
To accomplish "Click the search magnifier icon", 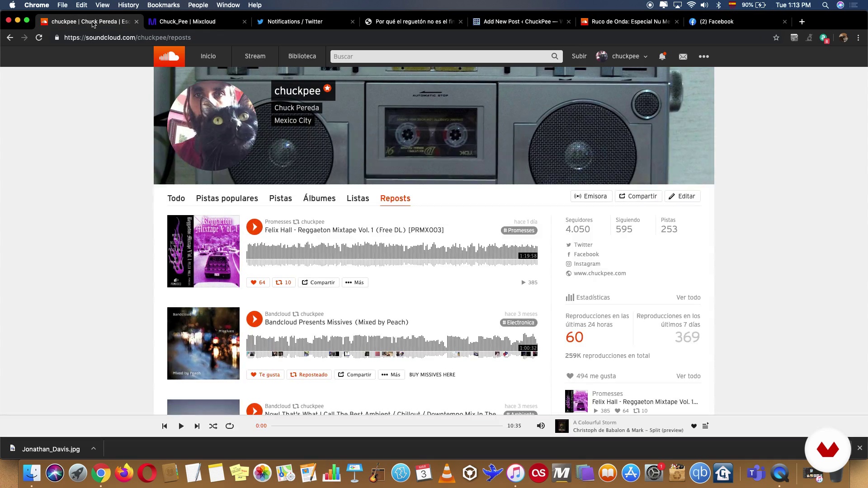I will [555, 56].
